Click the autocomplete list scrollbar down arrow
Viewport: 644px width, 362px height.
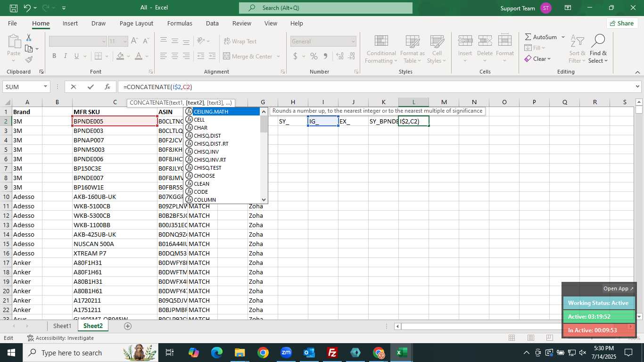(264, 200)
